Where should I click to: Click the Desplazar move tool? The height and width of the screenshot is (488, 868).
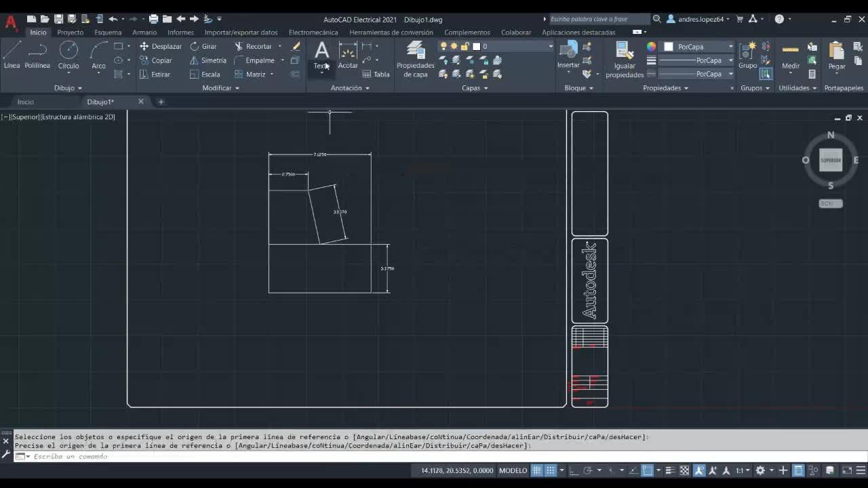[160, 46]
